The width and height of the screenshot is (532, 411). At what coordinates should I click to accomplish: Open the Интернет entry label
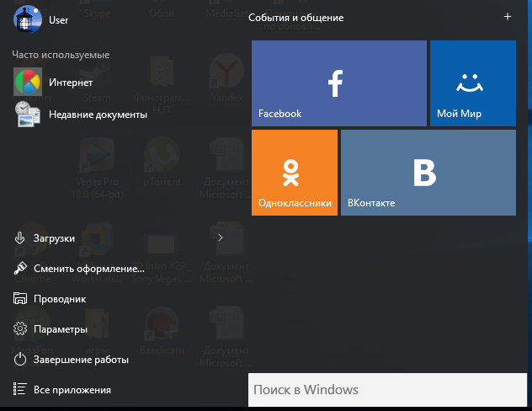click(71, 83)
